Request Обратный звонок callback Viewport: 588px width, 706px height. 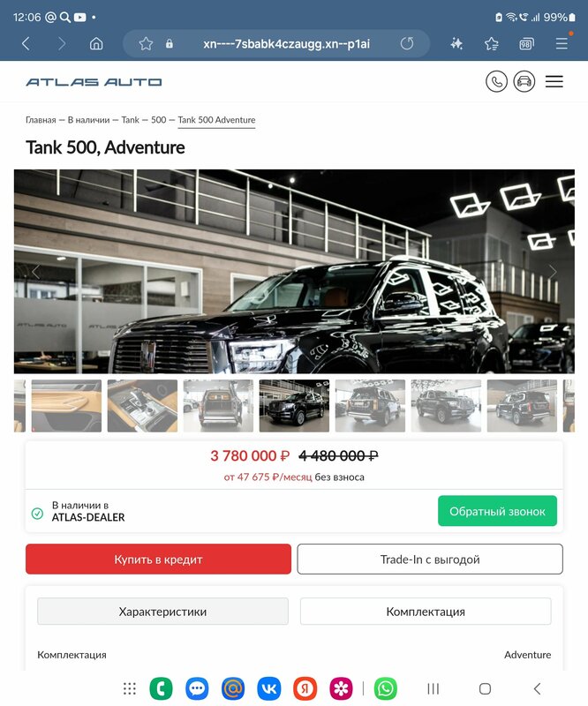click(497, 511)
